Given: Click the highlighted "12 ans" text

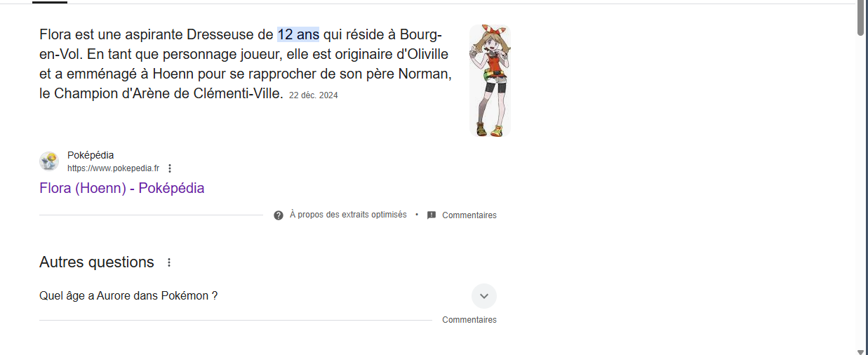Looking at the screenshot, I should (x=298, y=34).
